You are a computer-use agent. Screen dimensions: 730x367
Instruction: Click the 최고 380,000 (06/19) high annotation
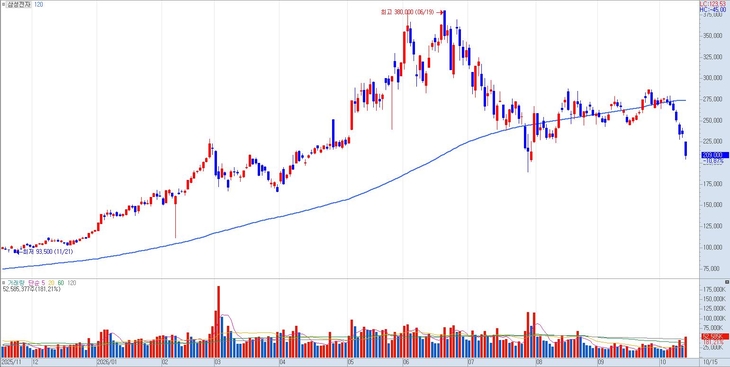[x=411, y=13]
